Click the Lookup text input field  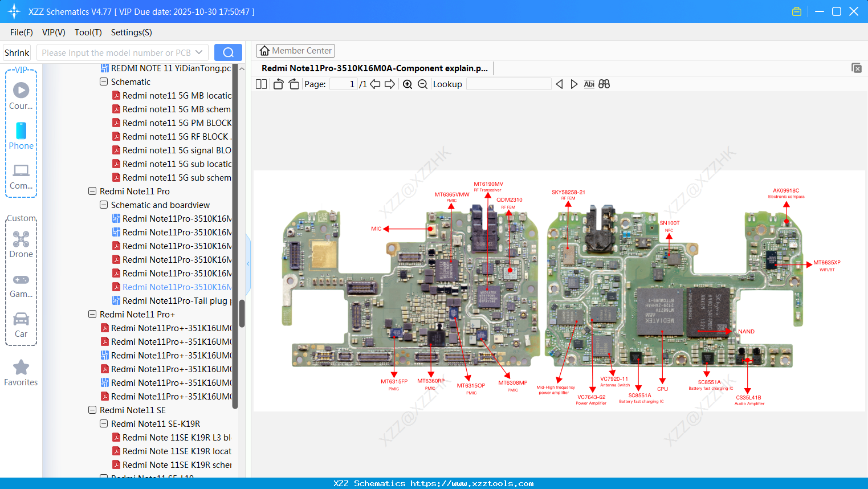(508, 84)
